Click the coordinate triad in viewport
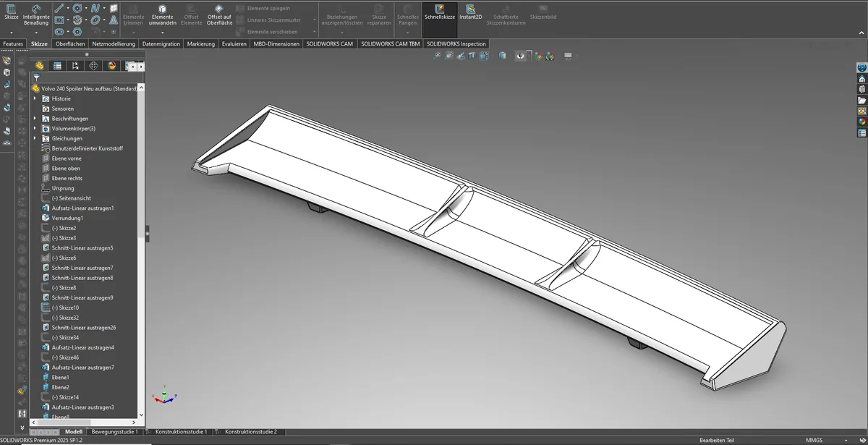 [x=163, y=397]
